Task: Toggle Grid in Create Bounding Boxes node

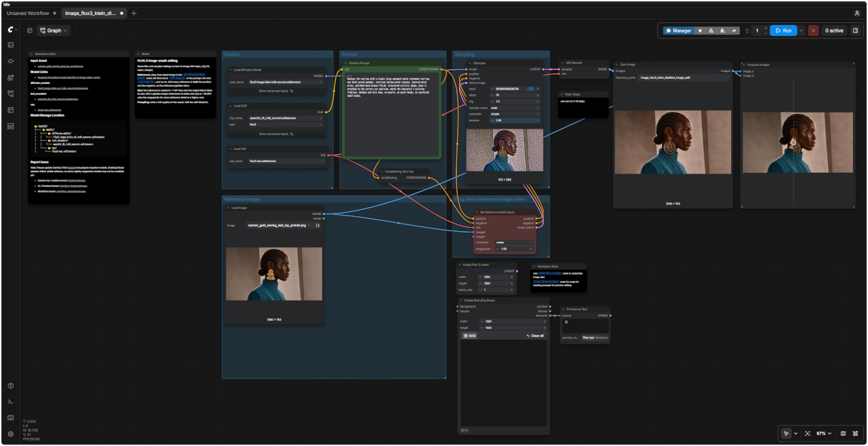Action: 469,336
